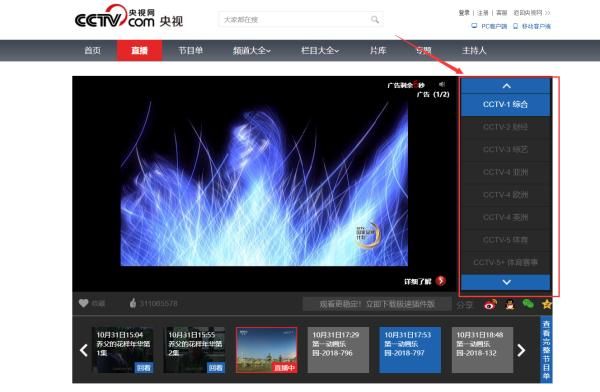Click the flame popularity icon

[133, 303]
